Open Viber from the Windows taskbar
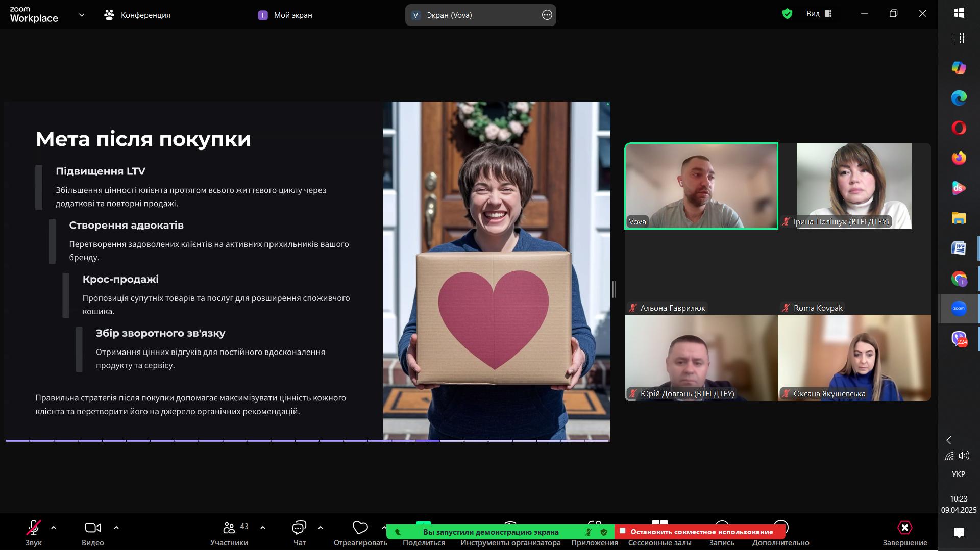 [x=959, y=338]
